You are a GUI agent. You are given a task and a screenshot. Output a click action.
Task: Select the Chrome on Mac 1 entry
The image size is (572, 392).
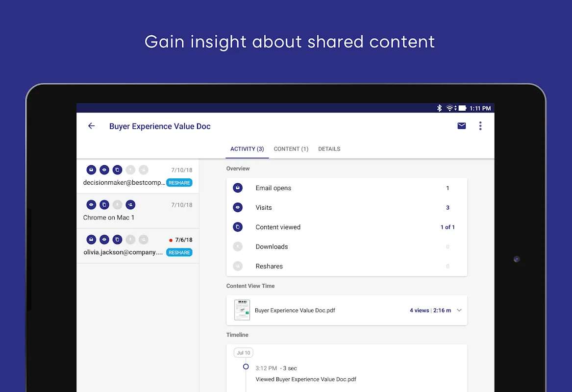click(x=138, y=211)
